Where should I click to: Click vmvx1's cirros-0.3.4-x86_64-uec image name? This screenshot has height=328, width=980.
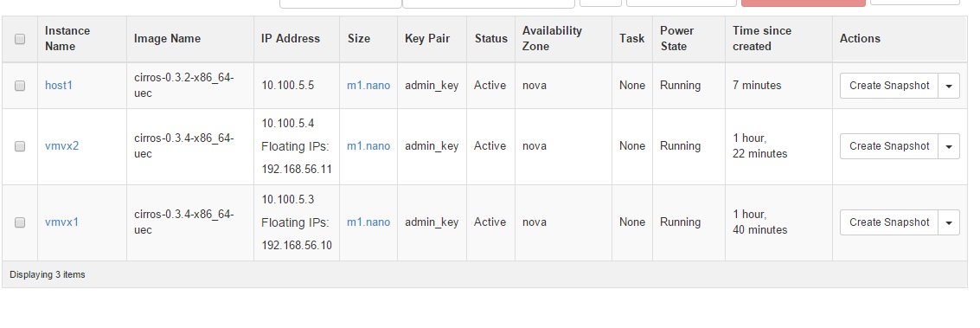click(183, 222)
